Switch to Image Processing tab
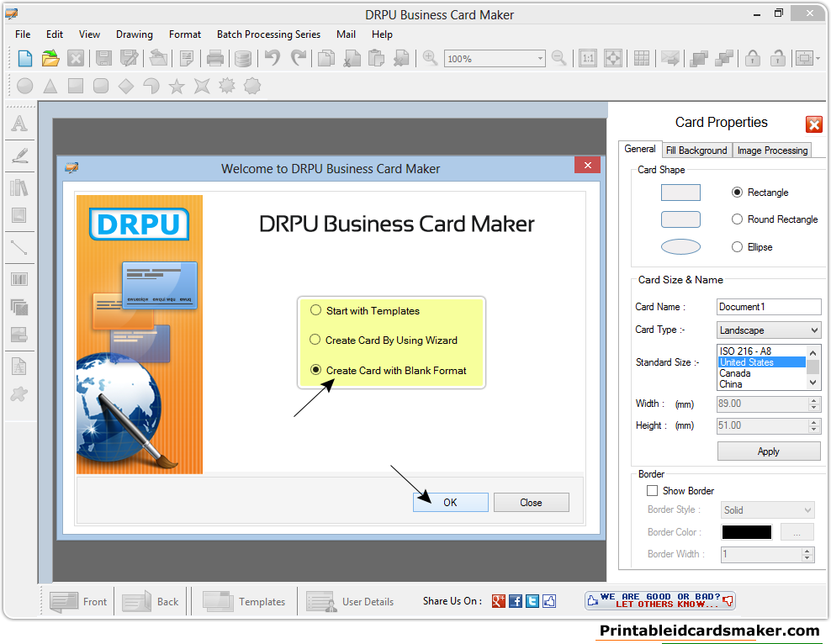This screenshot has width=831, height=644. [772, 150]
